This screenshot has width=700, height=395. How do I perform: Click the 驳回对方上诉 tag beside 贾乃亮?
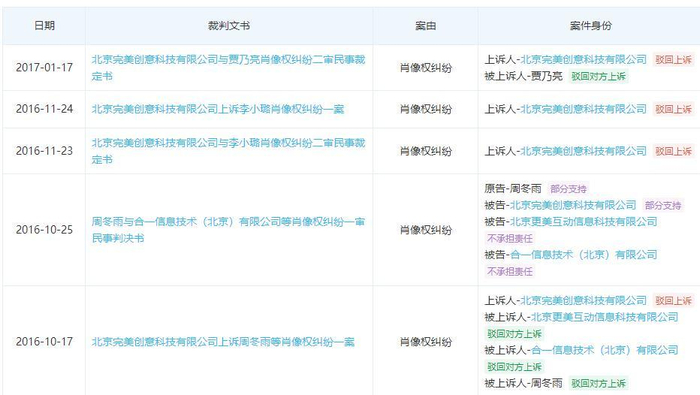pos(599,76)
